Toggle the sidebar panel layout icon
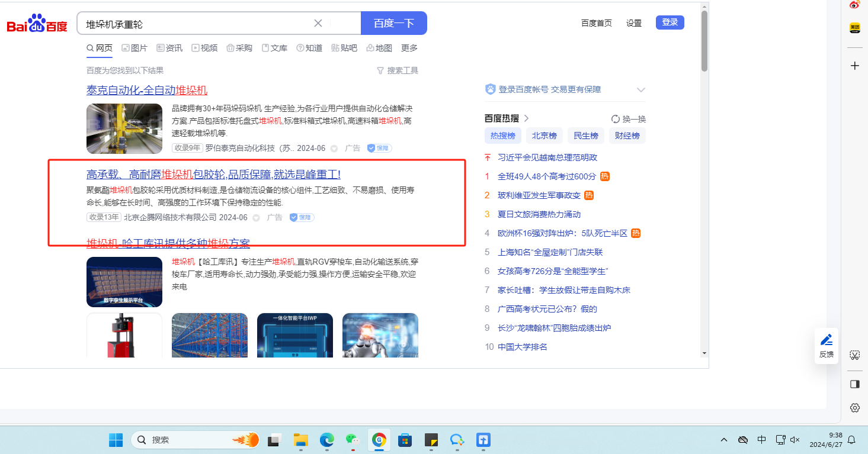The height and width of the screenshot is (454, 868). (854, 384)
